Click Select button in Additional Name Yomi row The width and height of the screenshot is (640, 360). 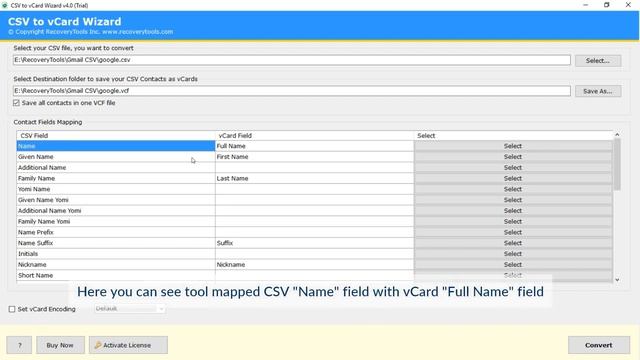513,211
